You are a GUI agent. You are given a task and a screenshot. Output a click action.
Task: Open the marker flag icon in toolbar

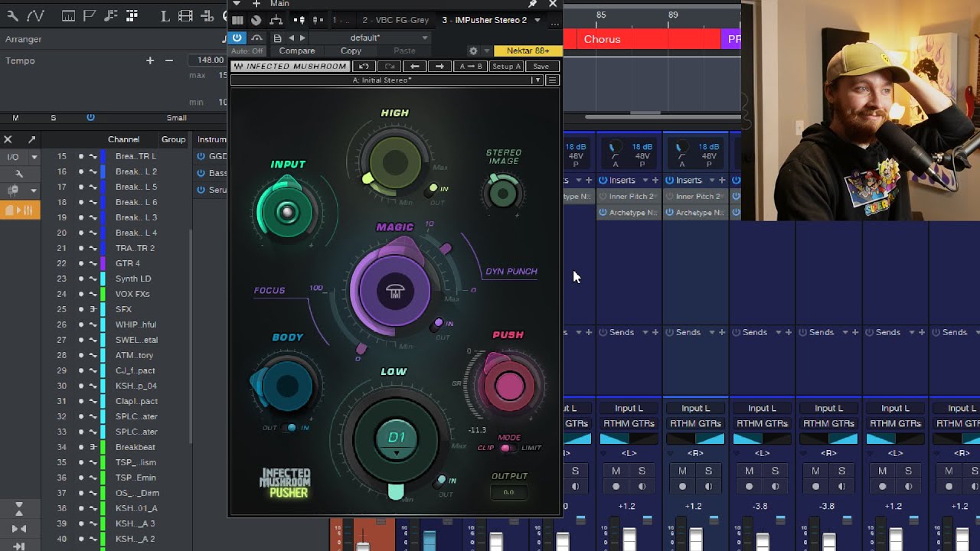(x=90, y=15)
